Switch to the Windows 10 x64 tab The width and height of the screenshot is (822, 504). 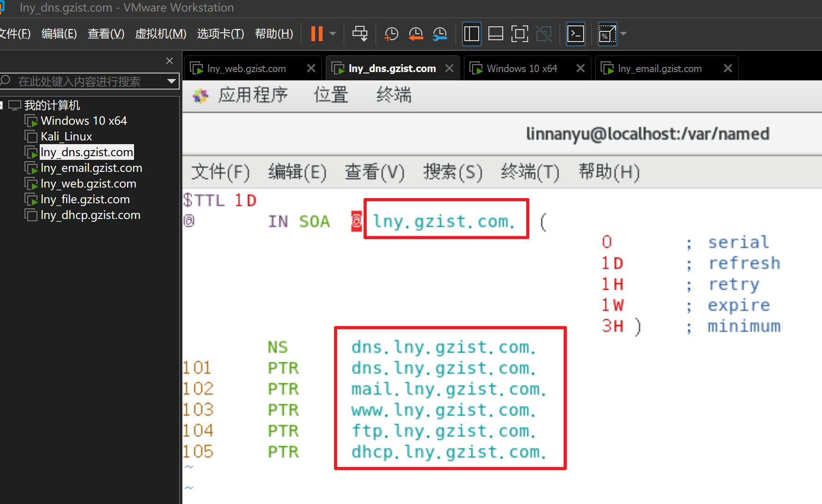point(522,68)
